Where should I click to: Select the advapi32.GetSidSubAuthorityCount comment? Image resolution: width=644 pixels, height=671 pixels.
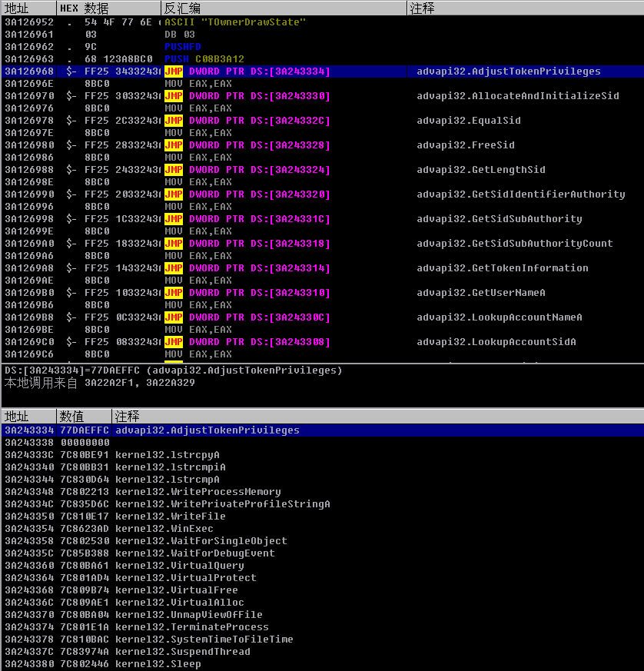tap(515, 244)
